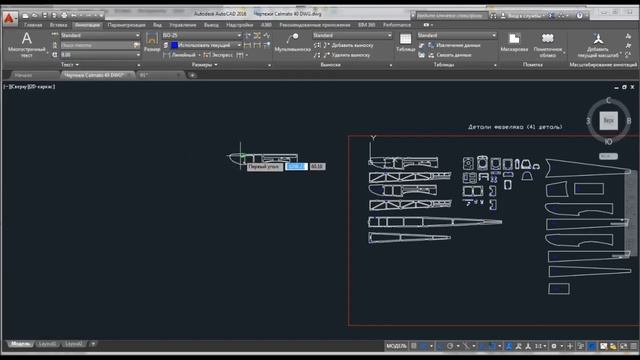Open the Вставка ribbon tab
Viewport: 640px width, 360px height.
(58, 25)
